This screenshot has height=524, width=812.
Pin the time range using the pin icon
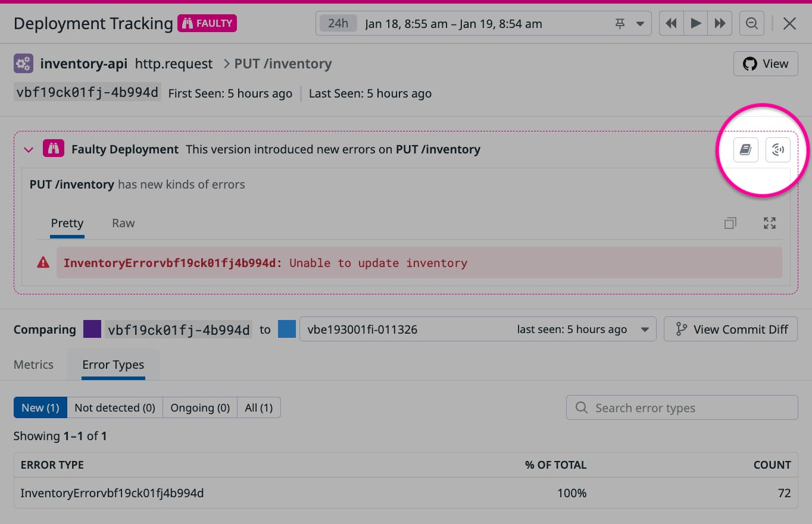tap(620, 23)
